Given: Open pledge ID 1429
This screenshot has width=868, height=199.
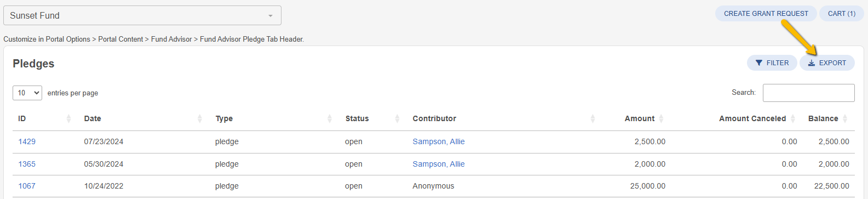Looking at the screenshot, I should (27, 141).
